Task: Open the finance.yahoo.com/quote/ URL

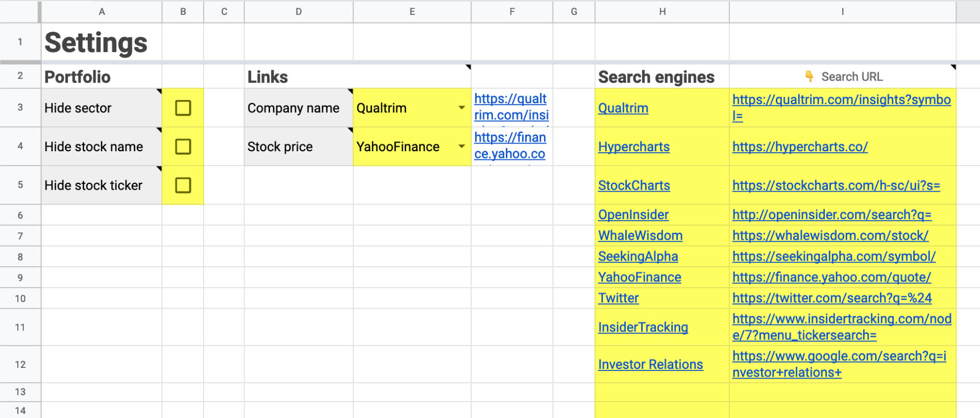Action: (831, 277)
